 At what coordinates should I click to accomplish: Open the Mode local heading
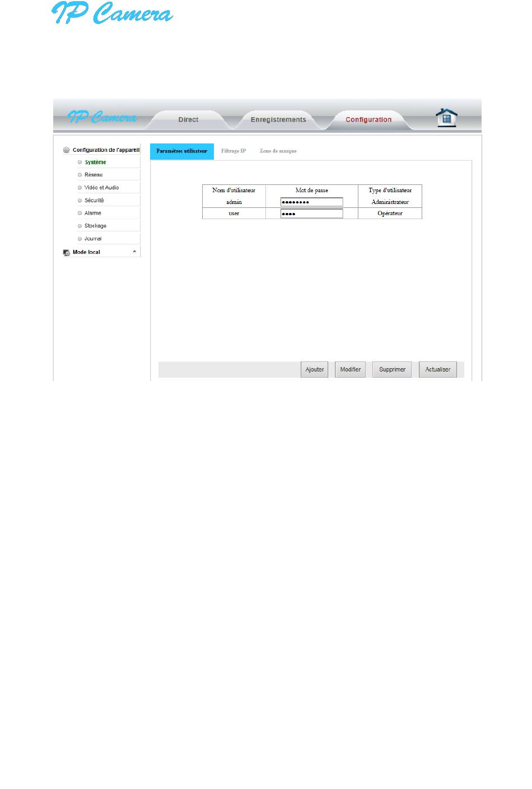coord(86,252)
